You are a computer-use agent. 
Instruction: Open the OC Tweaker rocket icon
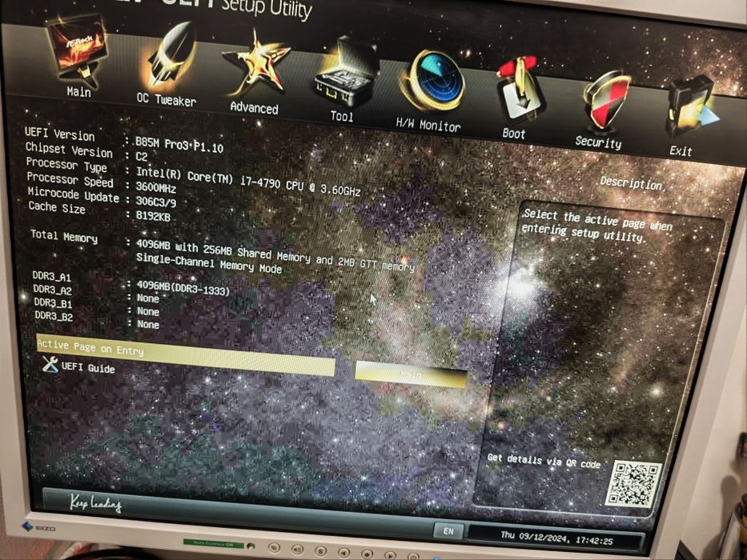point(170,56)
